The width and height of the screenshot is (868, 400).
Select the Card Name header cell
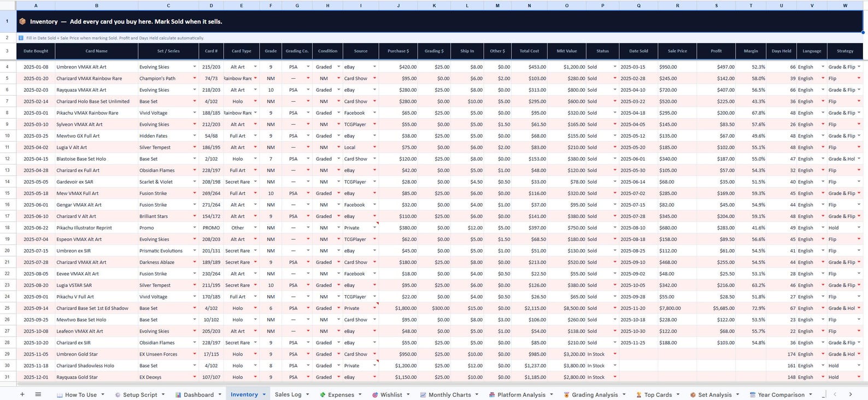97,51
